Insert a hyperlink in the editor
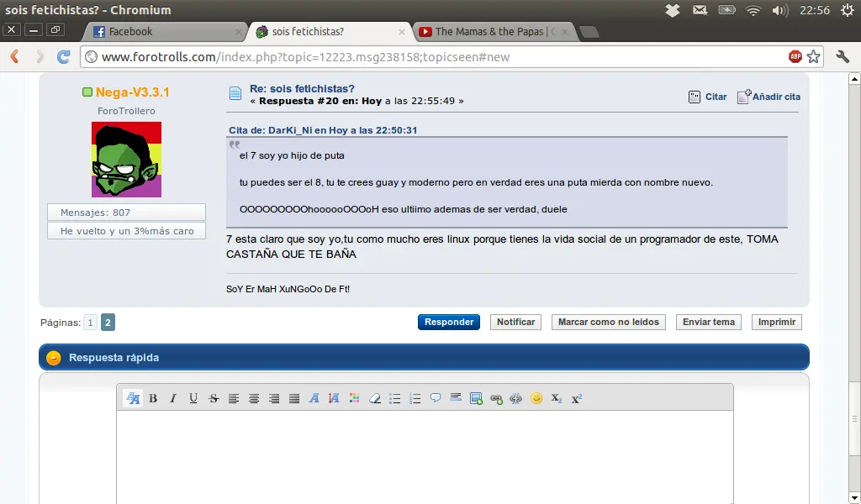 click(496, 399)
